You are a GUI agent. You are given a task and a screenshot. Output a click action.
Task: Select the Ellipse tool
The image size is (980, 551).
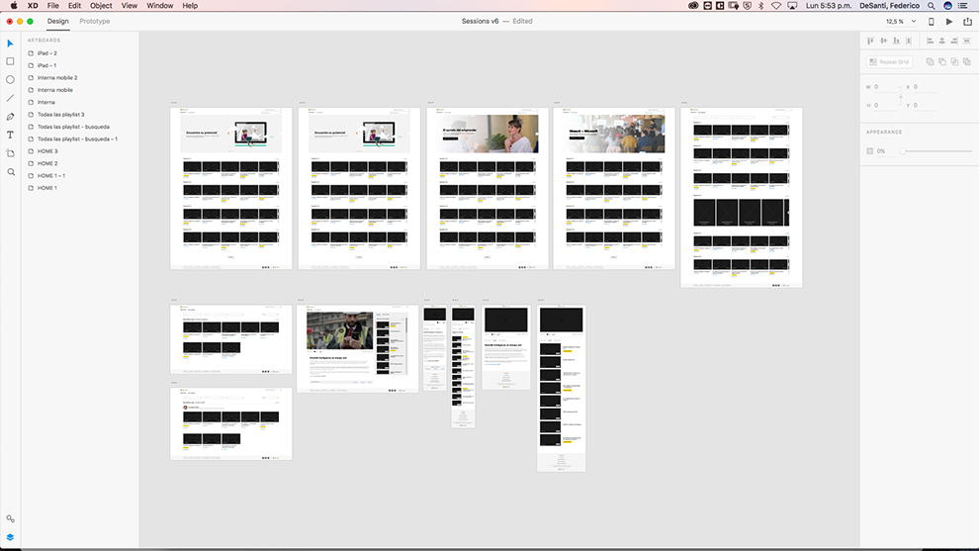(x=11, y=79)
